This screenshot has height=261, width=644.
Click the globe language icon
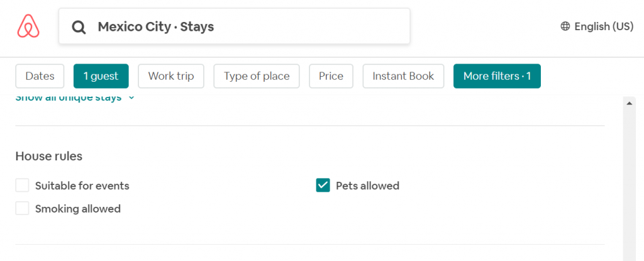click(565, 26)
